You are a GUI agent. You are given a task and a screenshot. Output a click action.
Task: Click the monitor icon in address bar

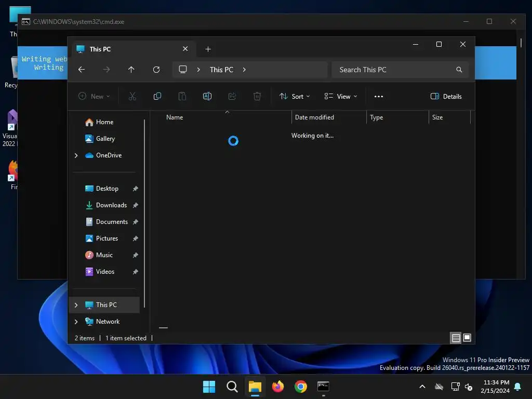[x=183, y=70]
